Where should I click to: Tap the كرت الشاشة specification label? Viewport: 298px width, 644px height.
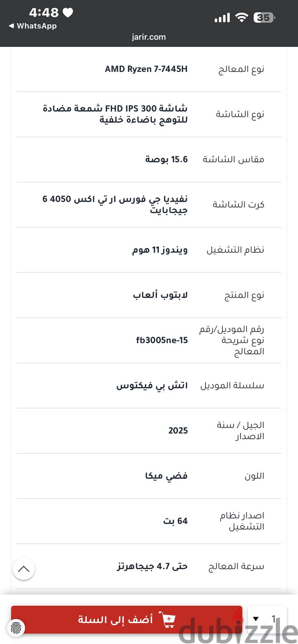click(x=238, y=204)
